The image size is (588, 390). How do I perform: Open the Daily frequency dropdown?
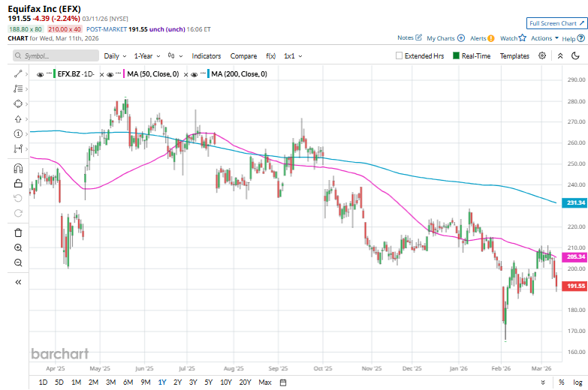click(115, 55)
